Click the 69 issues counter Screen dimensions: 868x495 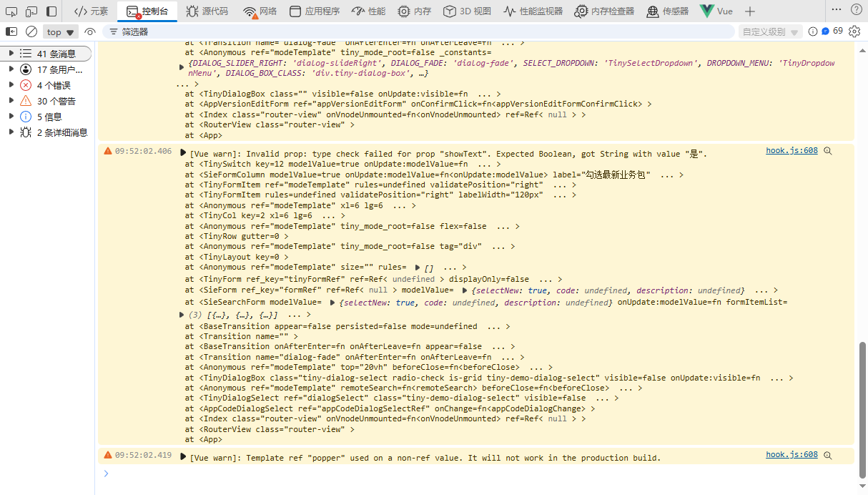point(832,31)
